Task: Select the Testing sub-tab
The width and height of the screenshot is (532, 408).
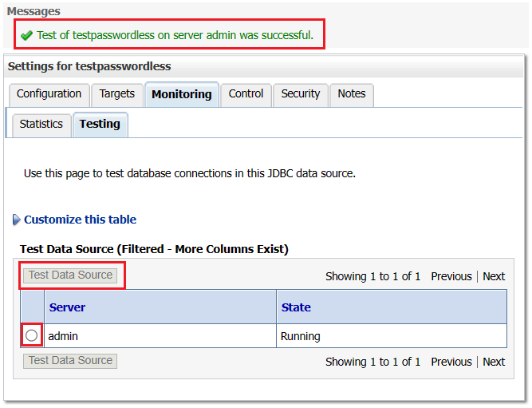Action: click(100, 125)
